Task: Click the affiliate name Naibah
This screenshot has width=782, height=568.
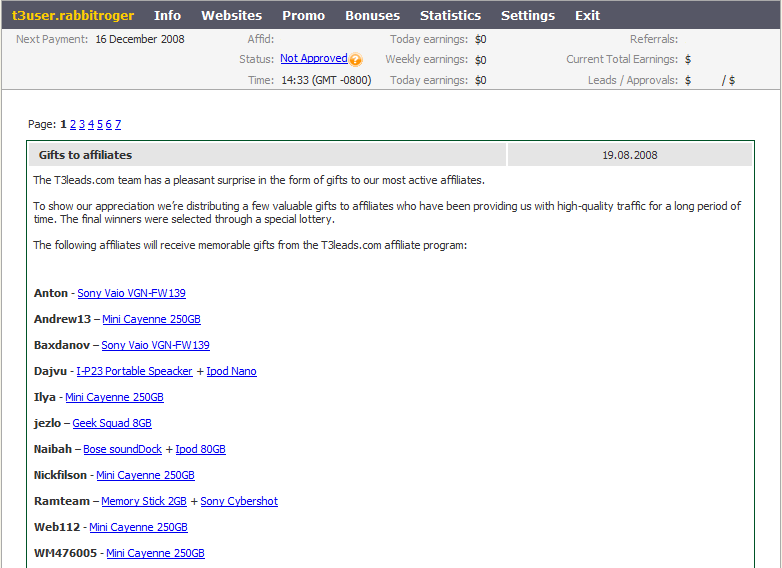Action: click(53, 449)
